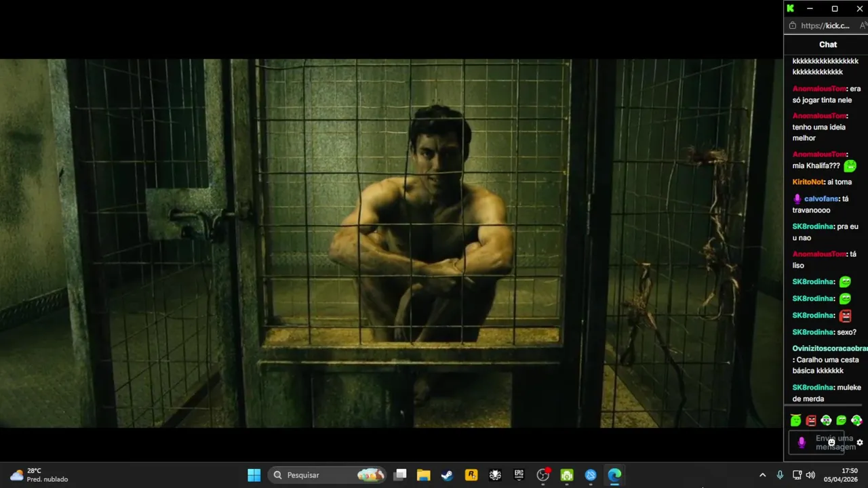Viewport: 868px width, 488px height.
Task: Expand hidden system tray icons chevron
Action: click(762, 475)
